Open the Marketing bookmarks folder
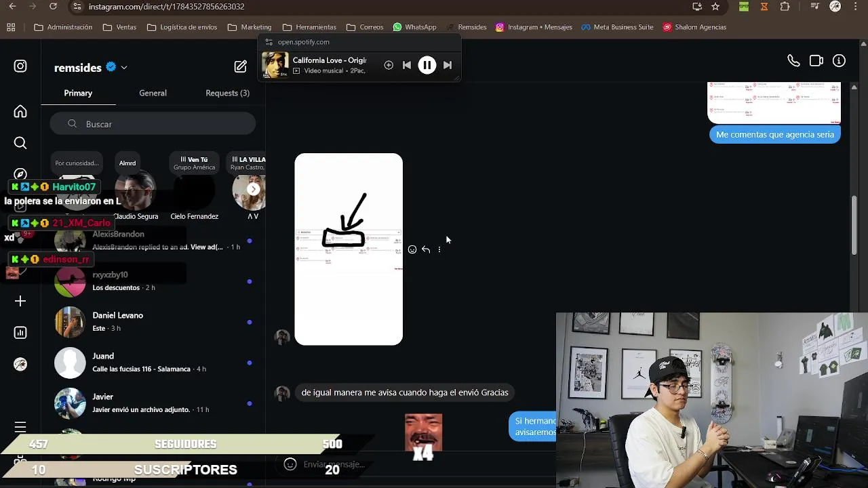Image resolution: width=868 pixels, height=488 pixels. [x=250, y=27]
